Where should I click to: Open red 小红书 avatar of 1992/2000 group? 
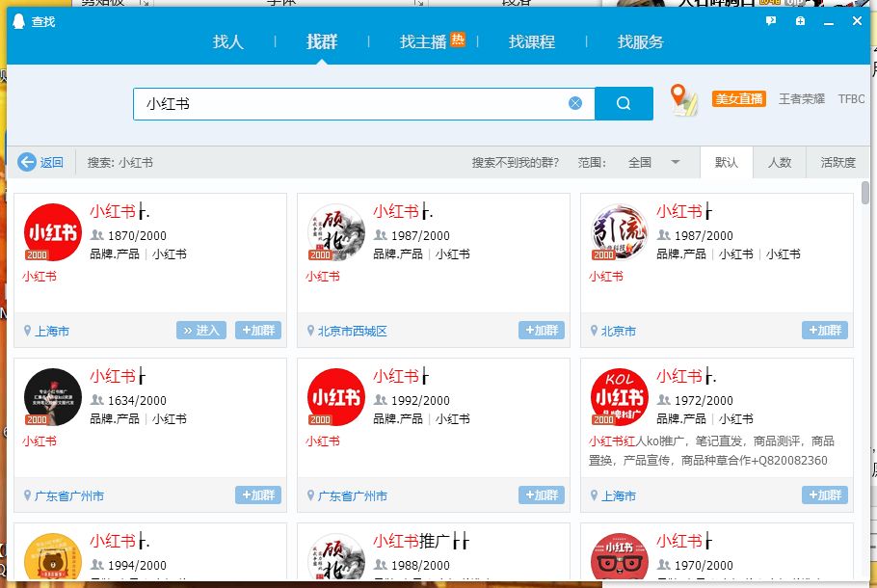[336, 397]
